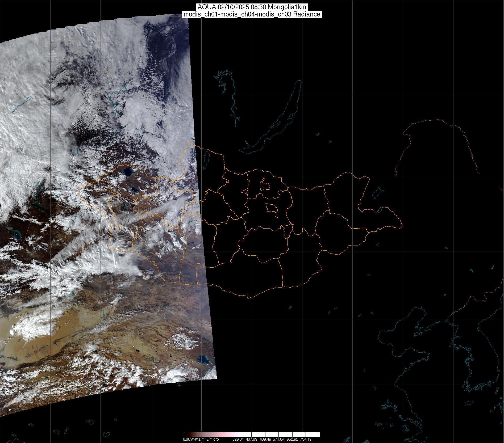Click the "407.89" scale value
Viewport: 504px width, 443px height.
[251, 439]
